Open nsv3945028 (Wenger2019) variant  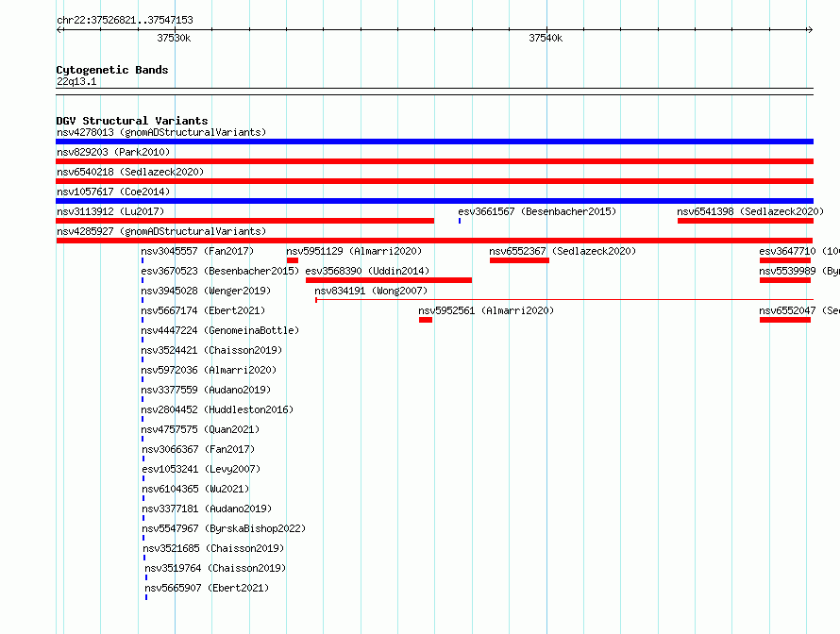(x=206, y=291)
